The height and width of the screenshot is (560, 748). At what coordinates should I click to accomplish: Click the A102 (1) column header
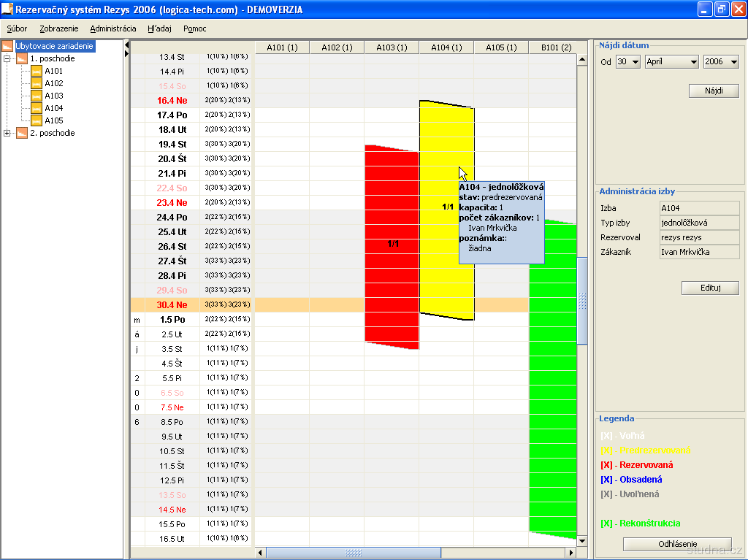tap(337, 48)
